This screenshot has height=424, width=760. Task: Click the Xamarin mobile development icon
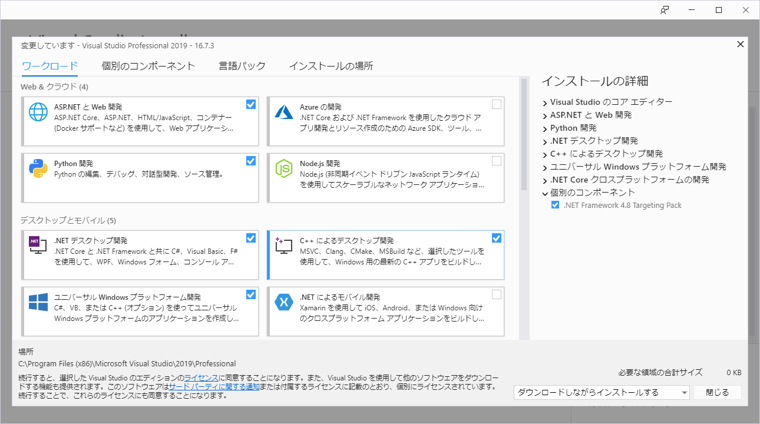284,302
